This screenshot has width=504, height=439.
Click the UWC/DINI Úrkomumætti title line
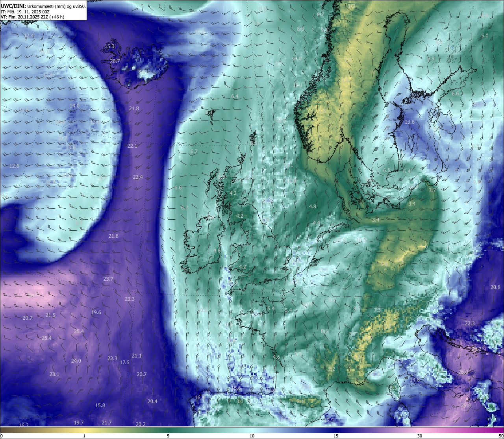[x=43, y=6]
